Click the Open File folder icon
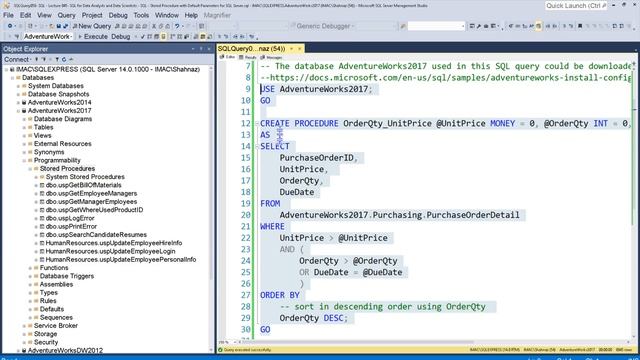 tap(51, 26)
